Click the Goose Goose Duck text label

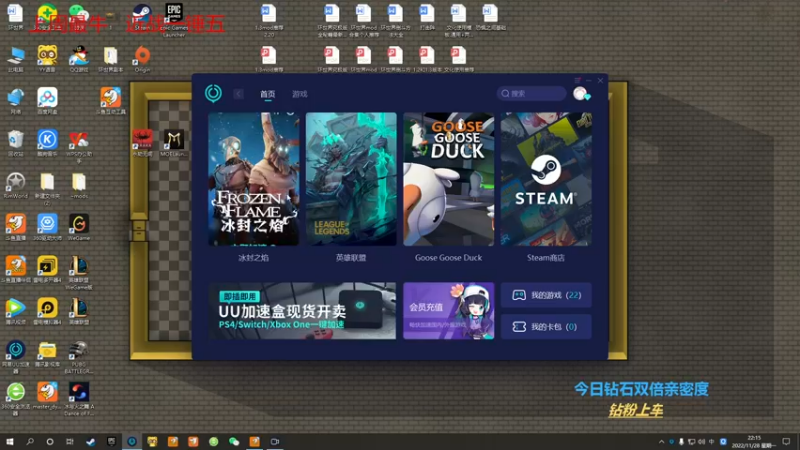coord(448,258)
